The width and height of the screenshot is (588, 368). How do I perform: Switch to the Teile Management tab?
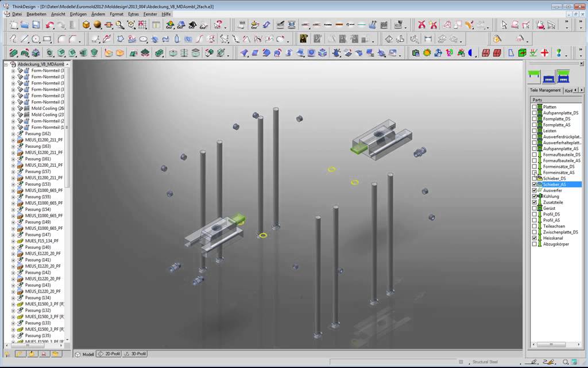(545, 90)
